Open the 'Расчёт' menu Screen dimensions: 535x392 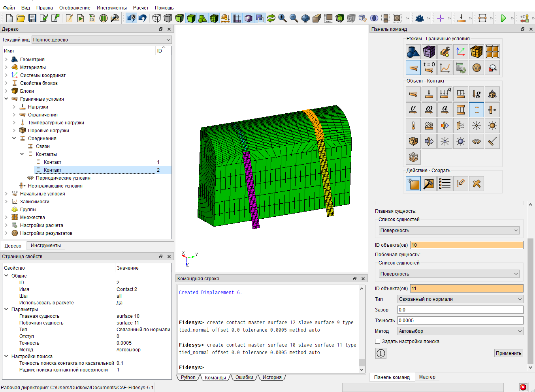tap(141, 8)
